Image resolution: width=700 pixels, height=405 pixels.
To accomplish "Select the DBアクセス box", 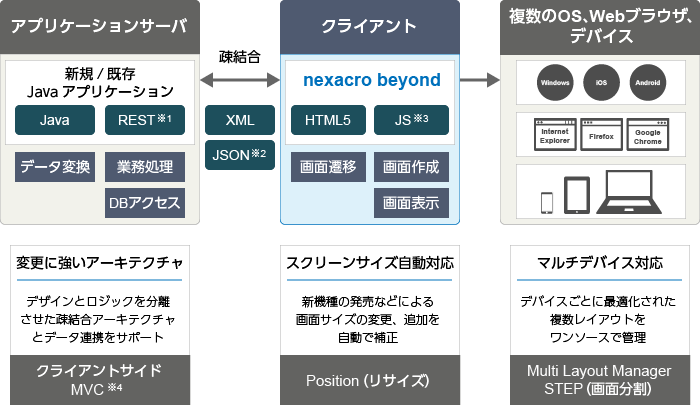I will coord(145,203).
